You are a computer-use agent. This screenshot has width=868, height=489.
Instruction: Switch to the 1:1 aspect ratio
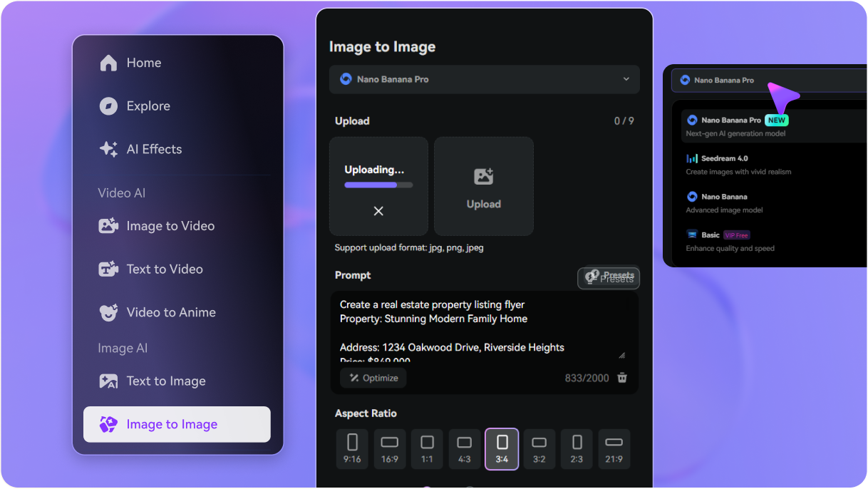coord(427,448)
